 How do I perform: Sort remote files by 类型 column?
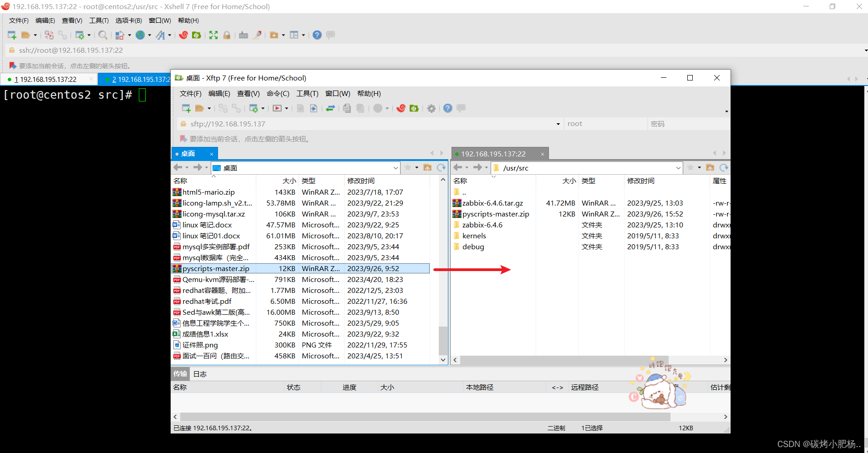click(x=601, y=181)
